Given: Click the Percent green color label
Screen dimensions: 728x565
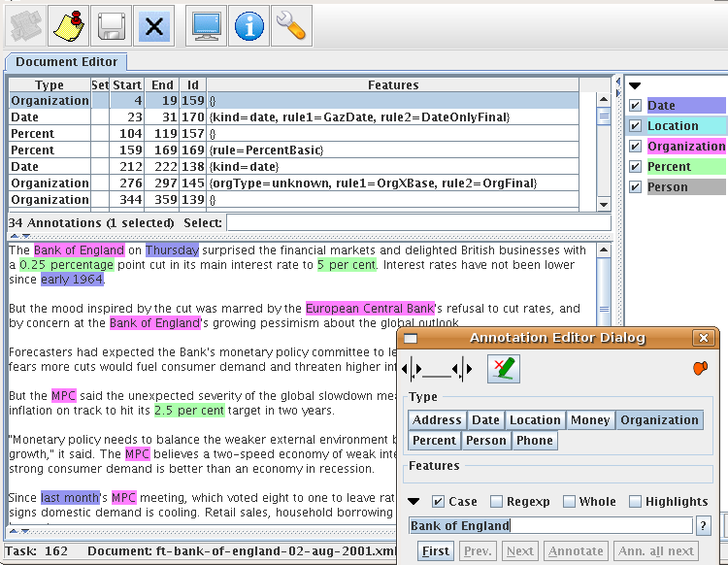Looking at the screenshot, I should [686, 167].
